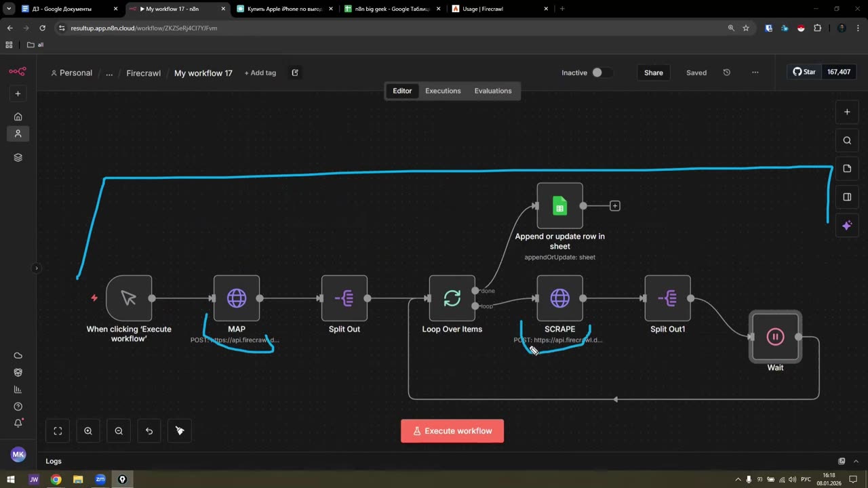Click the Execute workflow button
Viewport: 868px width, 488px height.
pos(452,431)
